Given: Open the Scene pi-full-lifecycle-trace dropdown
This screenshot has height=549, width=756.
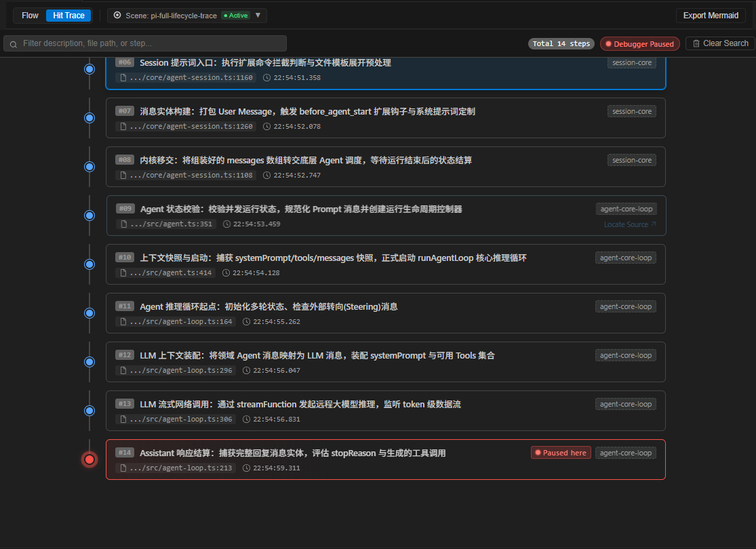Looking at the screenshot, I should 187,16.
